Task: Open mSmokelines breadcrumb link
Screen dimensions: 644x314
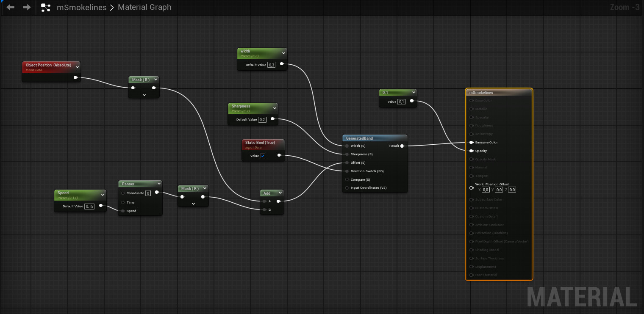Action: [82, 7]
